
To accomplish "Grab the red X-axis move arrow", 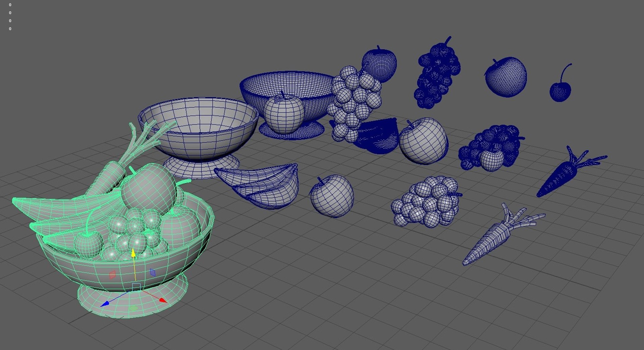I will (163, 300).
